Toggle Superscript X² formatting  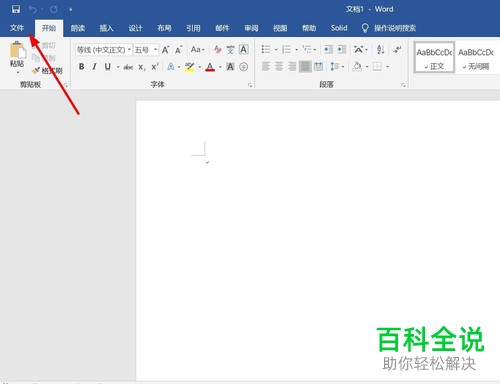[x=155, y=67]
